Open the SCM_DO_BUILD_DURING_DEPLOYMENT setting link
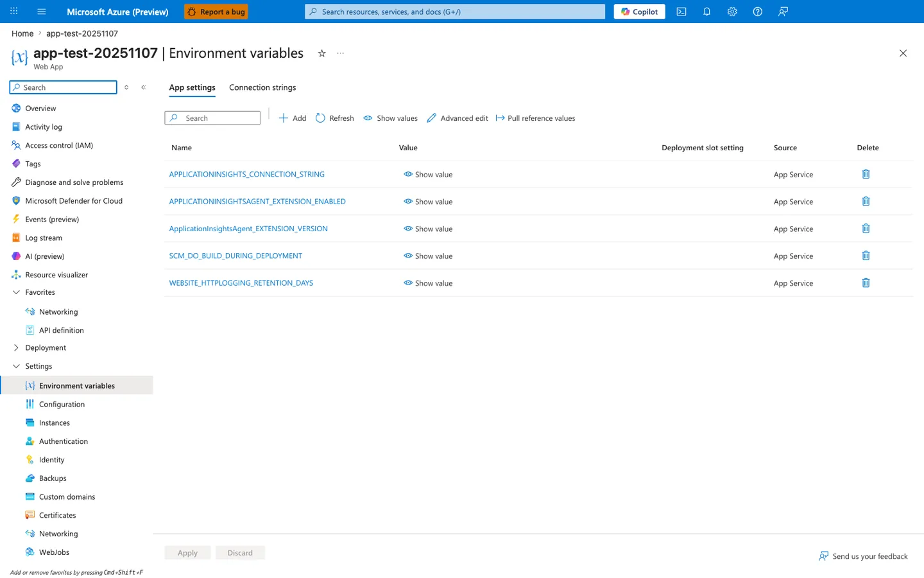This screenshot has width=924, height=578. (235, 256)
